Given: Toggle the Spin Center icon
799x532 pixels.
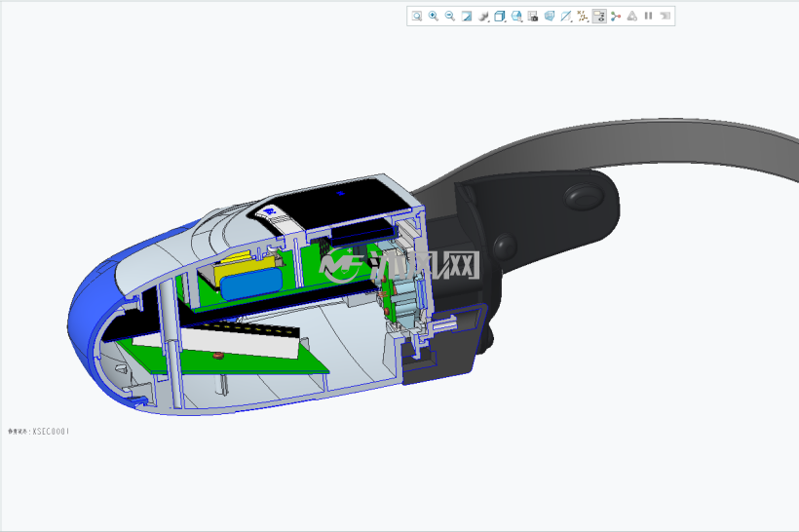Looking at the screenshot, I should tap(616, 17).
